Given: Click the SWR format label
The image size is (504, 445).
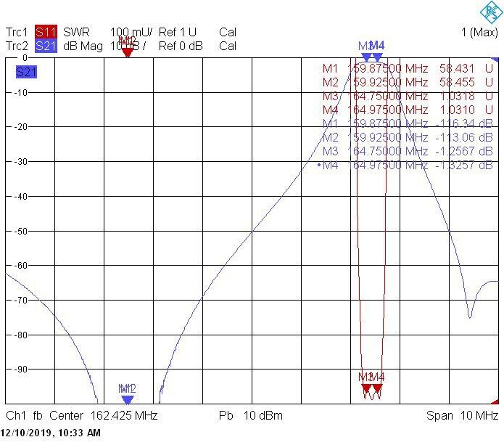Looking at the screenshot, I should [x=76, y=32].
